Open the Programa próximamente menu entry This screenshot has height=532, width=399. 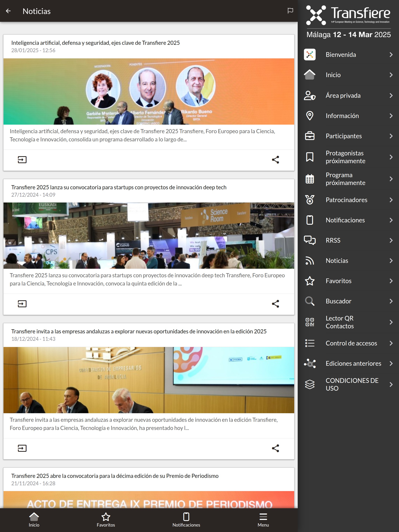click(348, 179)
